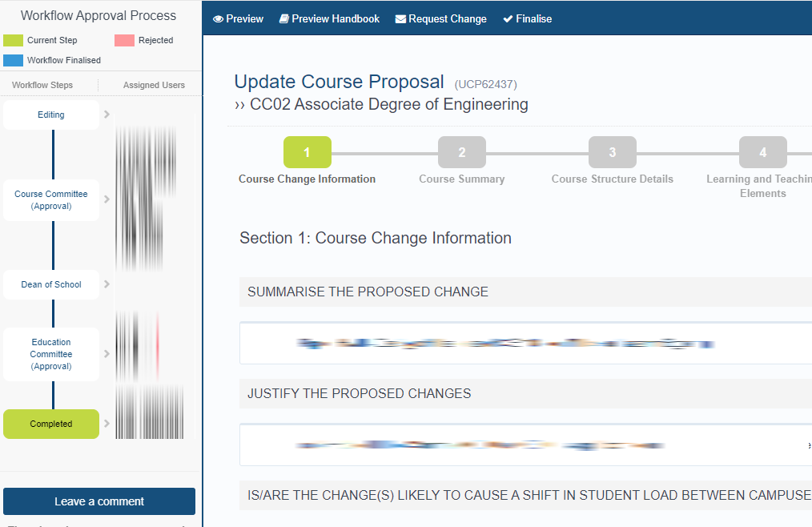Screen dimensions: 812x527
Task: Expand the Education Committee step chevron
Action: point(107,354)
